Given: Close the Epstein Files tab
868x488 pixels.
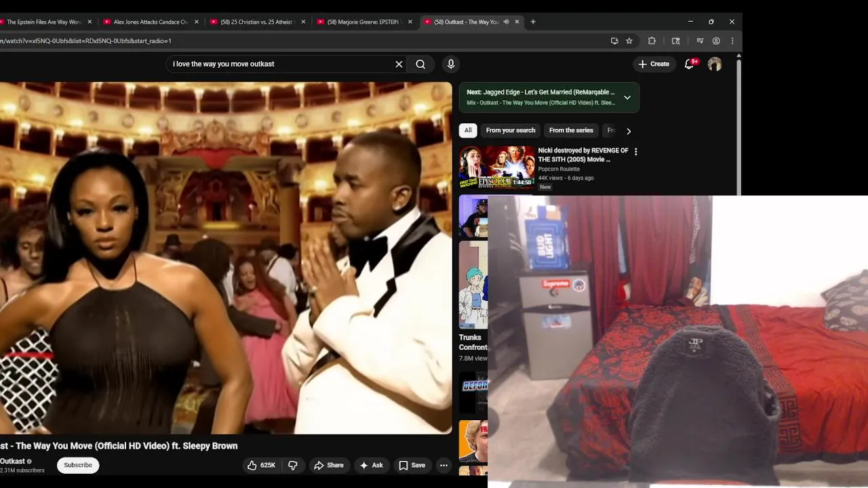Looking at the screenshot, I should [x=90, y=22].
